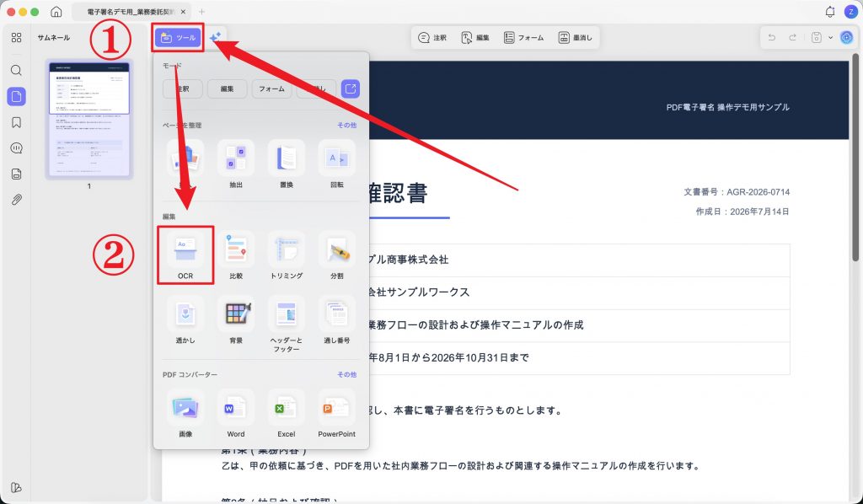The height and width of the screenshot is (504, 863).
Task: Convert PDF to PowerPoint
Action: pos(337,414)
